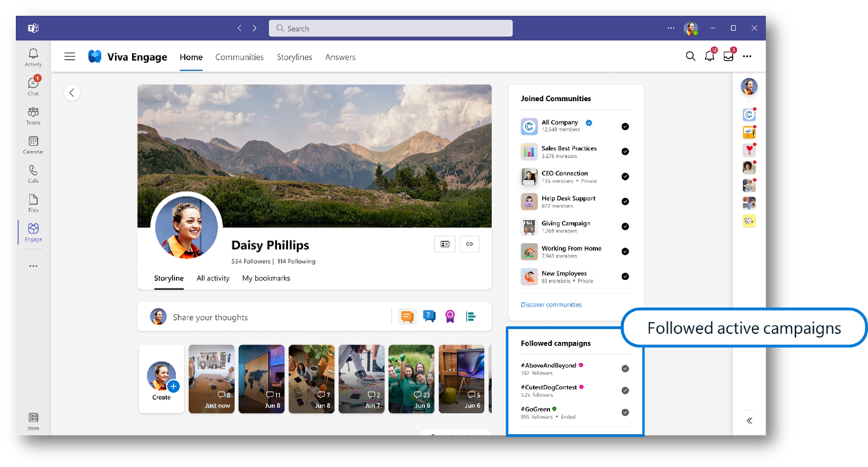Open the Answers tab
Image resolution: width=868 pixels, height=467 pixels.
coord(340,57)
